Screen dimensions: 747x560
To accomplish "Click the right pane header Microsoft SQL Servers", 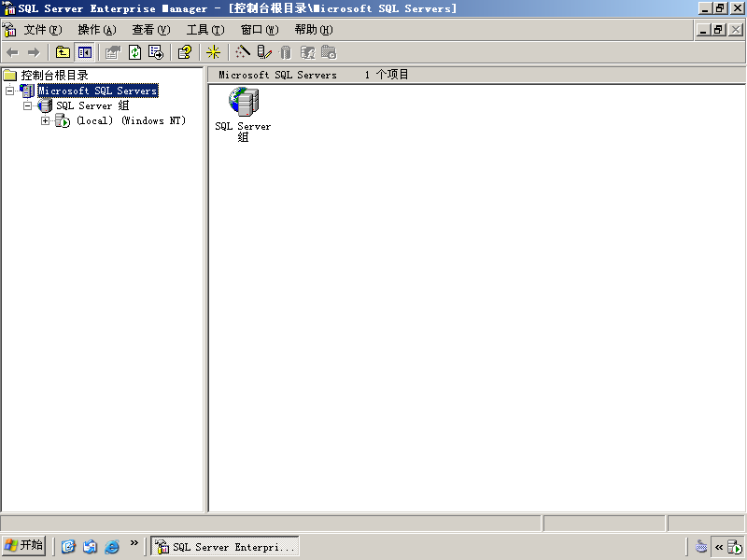I will [277, 75].
